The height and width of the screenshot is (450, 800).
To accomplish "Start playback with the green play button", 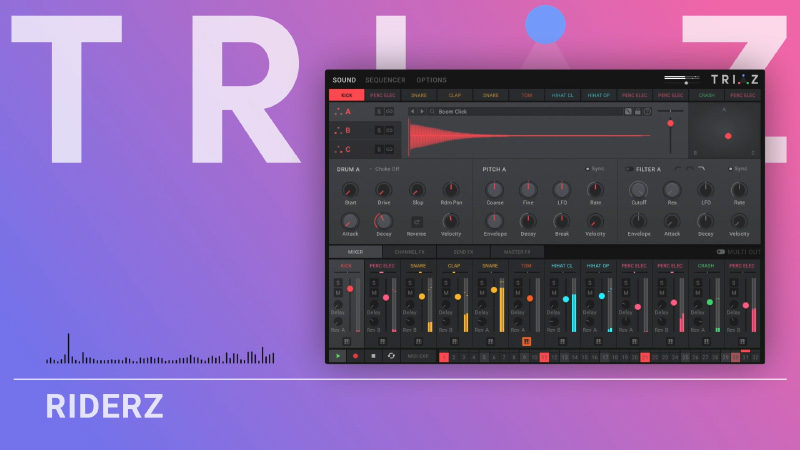I will click(x=338, y=356).
